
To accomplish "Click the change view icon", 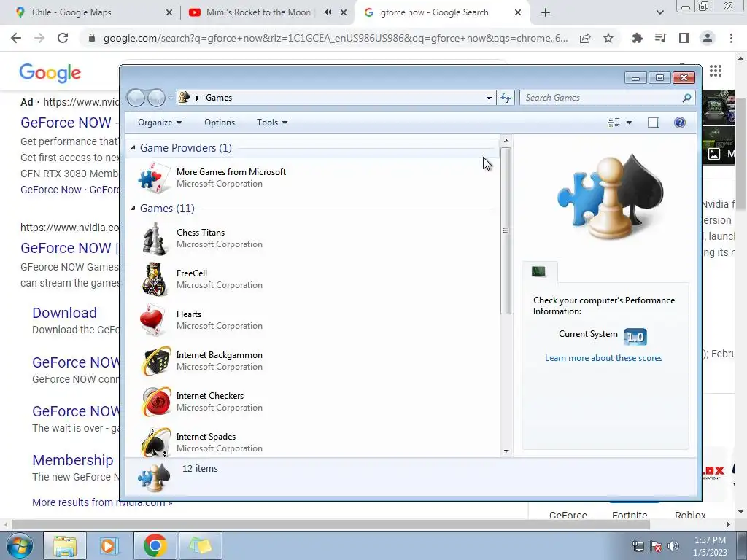I will point(614,122).
